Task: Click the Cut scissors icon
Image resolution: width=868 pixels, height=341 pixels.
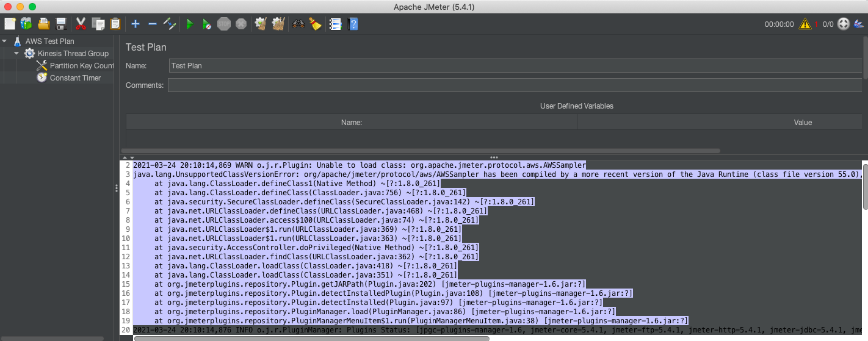Action: (x=81, y=24)
